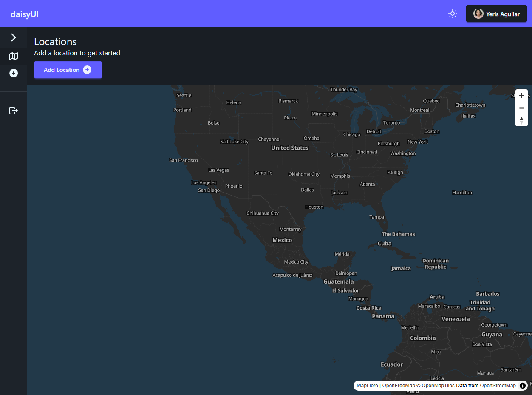
Task: Toggle the light/dark theme sun icon
Action: pyautogui.click(x=453, y=14)
